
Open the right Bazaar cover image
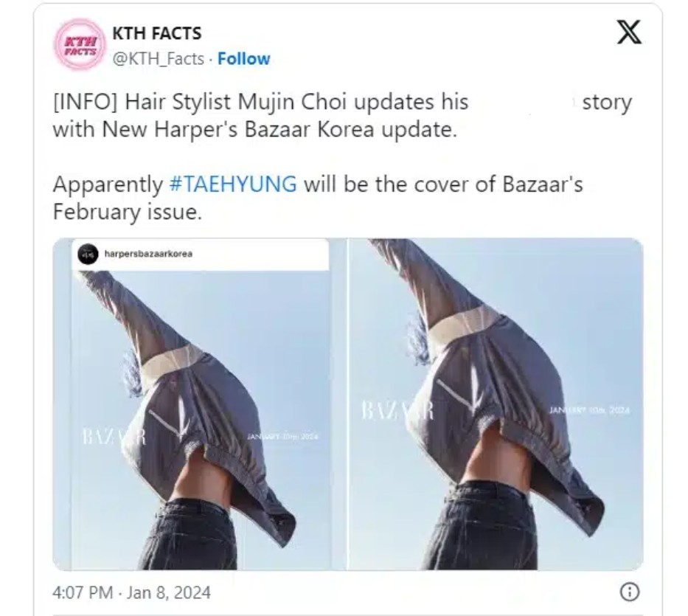[x=496, y=404]
